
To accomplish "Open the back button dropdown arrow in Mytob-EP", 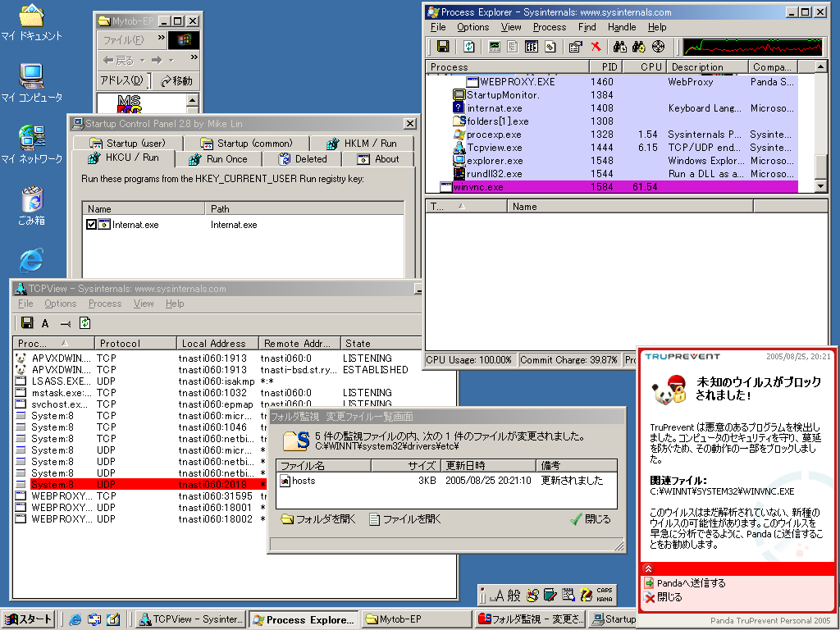I will click(x=142, y=60).
